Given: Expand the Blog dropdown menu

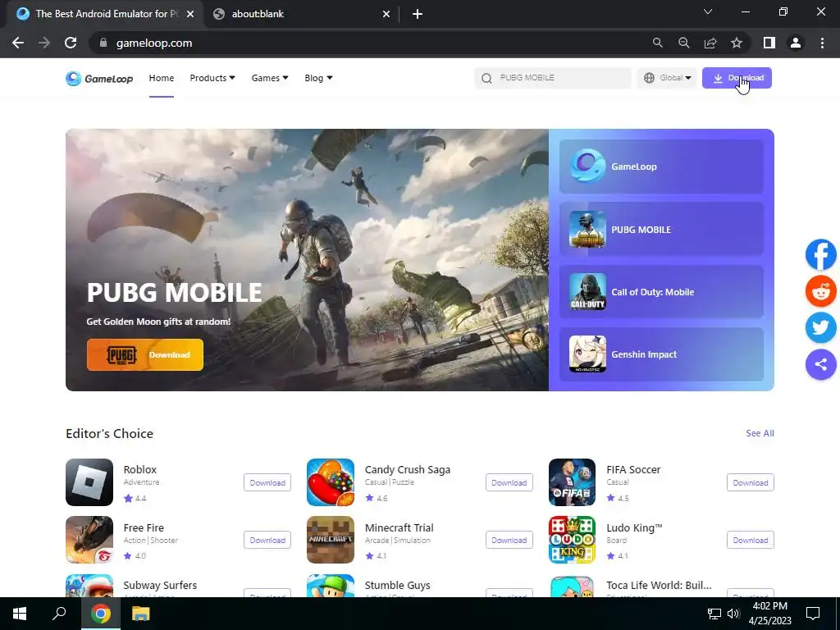Looking at the screenshot, I should point(319,78).
